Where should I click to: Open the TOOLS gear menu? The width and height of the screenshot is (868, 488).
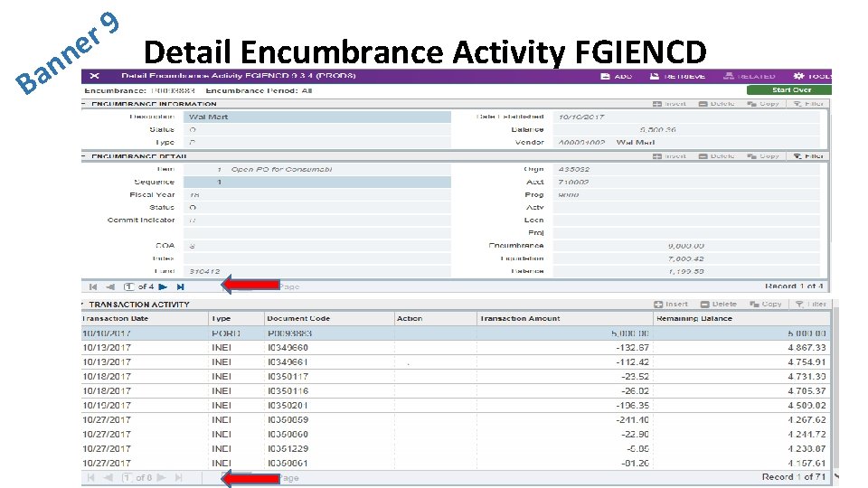coord(812,76)
